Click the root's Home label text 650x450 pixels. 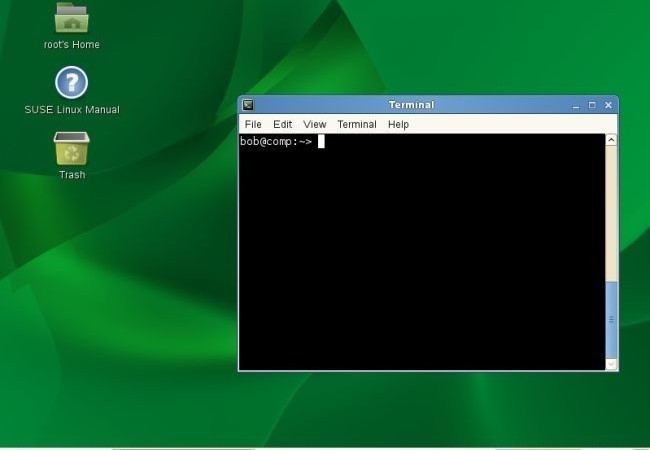click(x=72, y=44)
